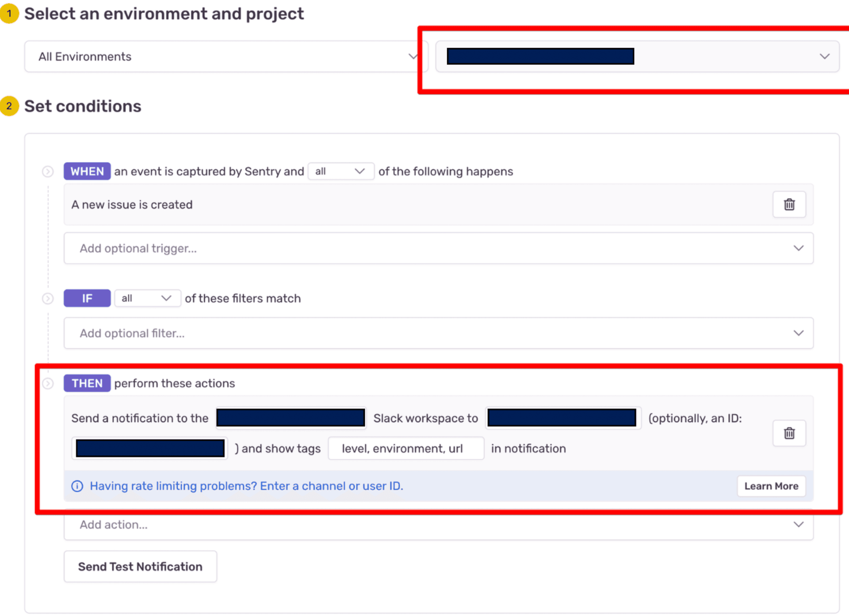849x616 pixels.
Task: Click the circle icon beside IF
Action: click(x=48, y=299)
